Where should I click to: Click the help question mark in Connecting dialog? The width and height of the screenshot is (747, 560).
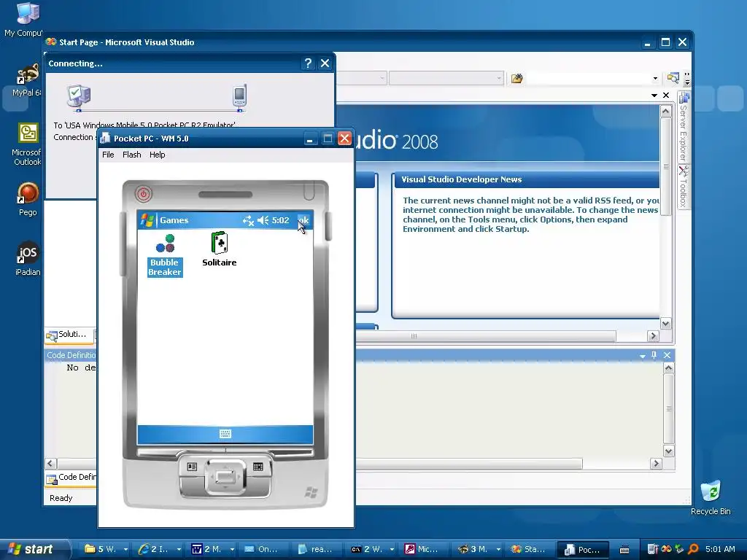coord(308,63)
